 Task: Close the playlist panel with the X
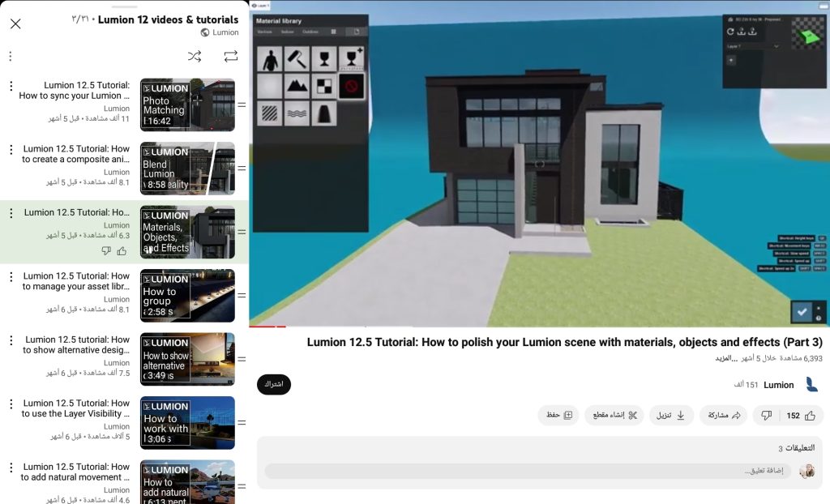(15, 23)
